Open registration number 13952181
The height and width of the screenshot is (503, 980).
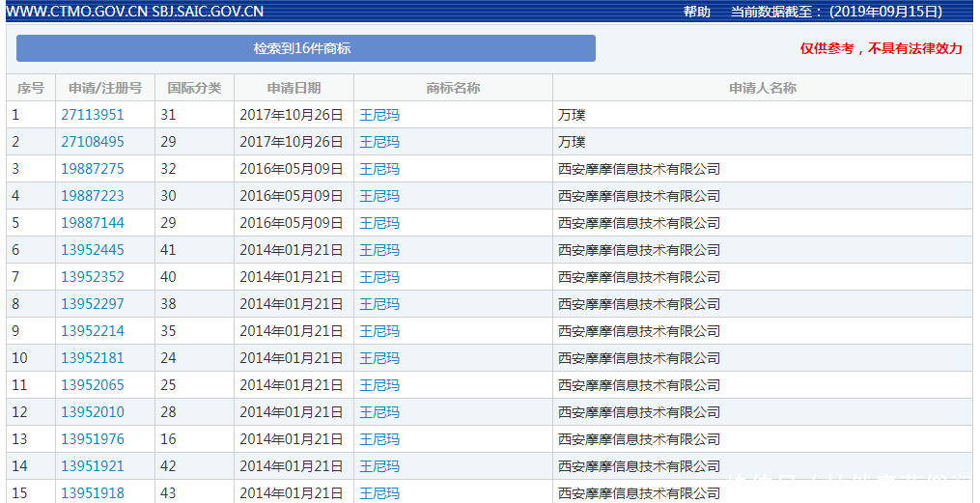point(93,358)
